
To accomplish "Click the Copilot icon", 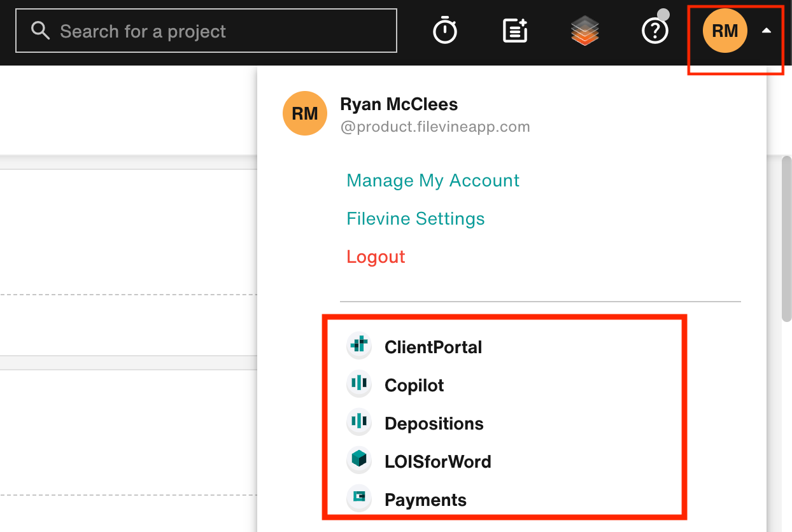I will [x=359, y=383].
